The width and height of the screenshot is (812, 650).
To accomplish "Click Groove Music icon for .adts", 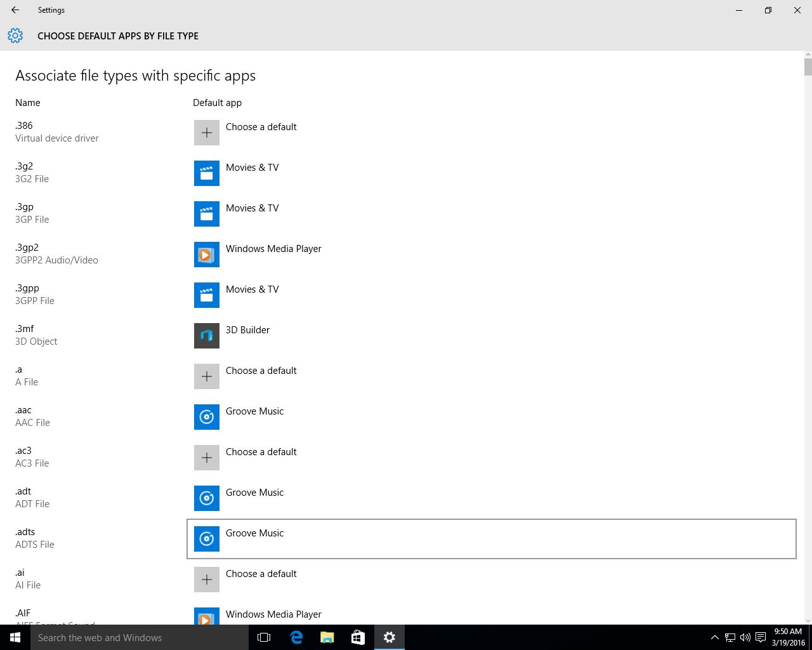I will pos(207,539).
